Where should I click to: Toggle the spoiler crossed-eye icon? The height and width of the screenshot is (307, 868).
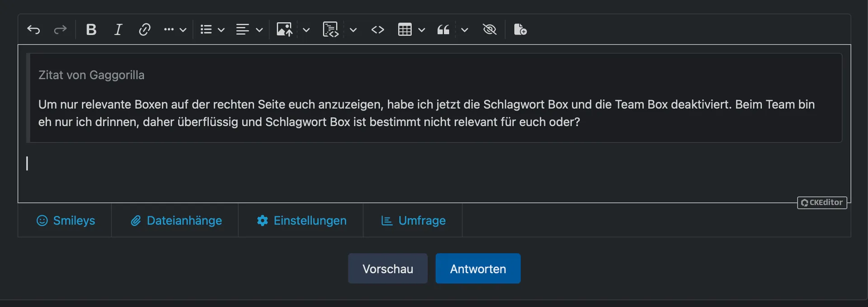click(x=490, y=30)
